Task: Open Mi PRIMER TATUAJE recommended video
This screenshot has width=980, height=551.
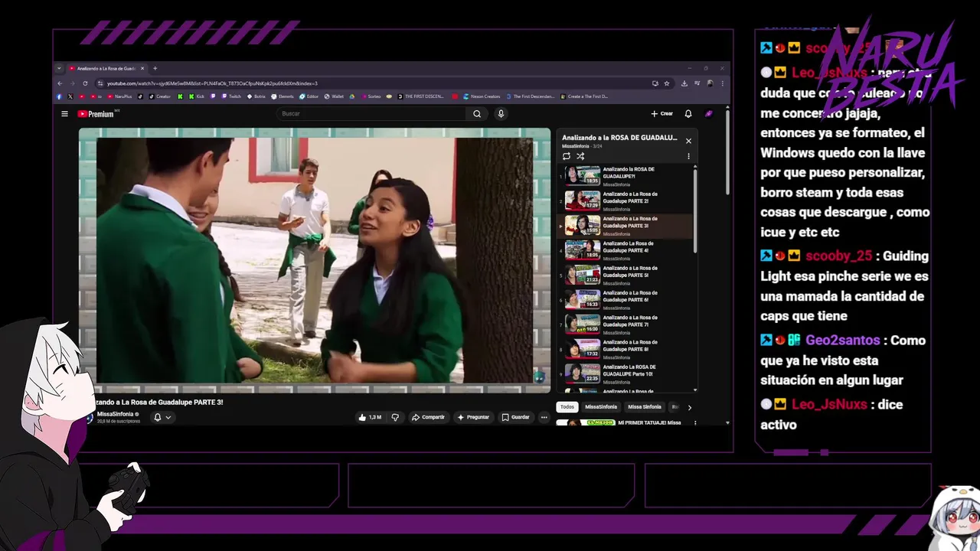Action: point(649,422)
